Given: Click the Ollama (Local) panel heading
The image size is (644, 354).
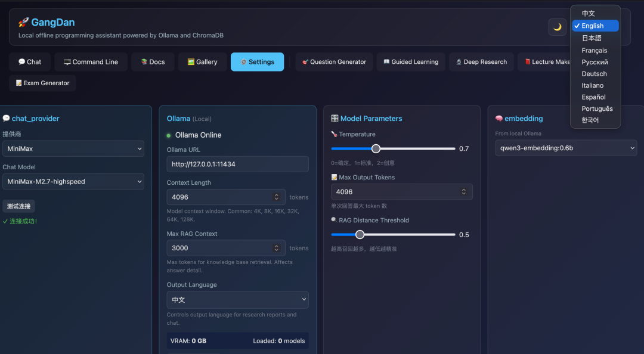Looking at the screenshot, I should [x=189, y=119].
